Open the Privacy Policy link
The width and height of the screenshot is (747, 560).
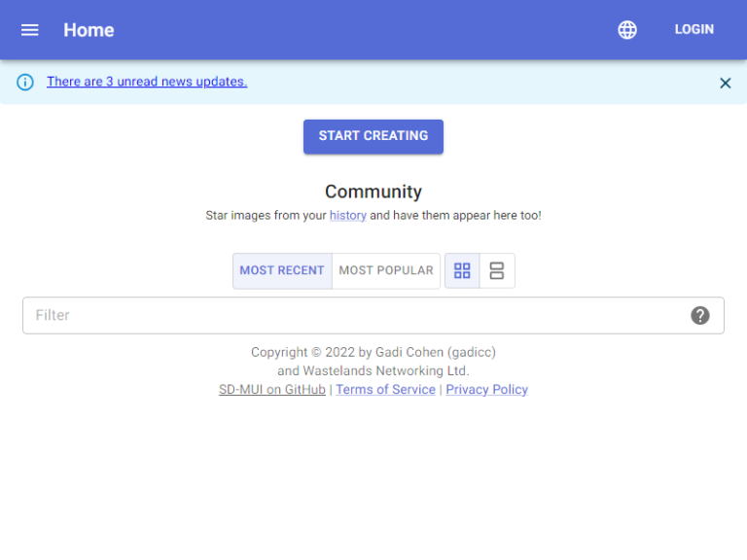click(487, 389)
